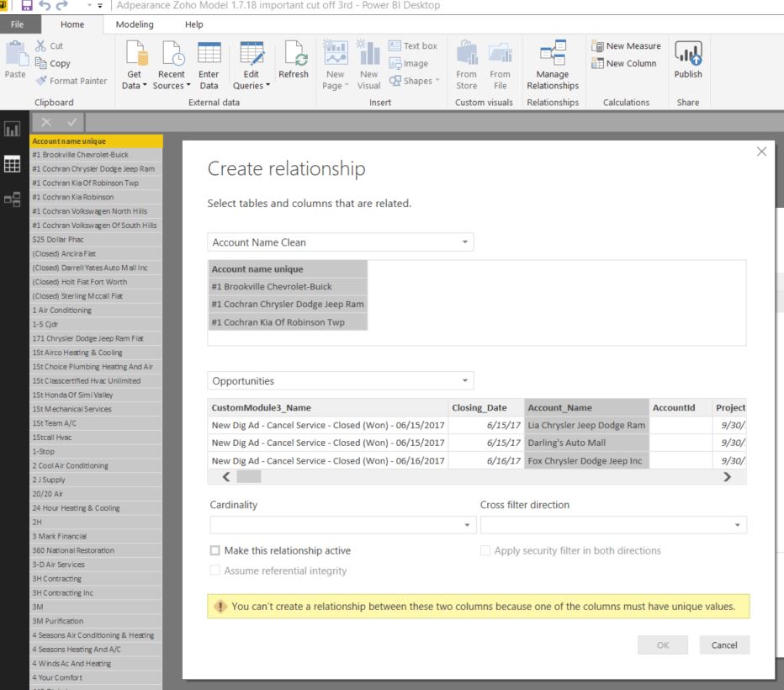Select AccountId column header
Viewport: 784px width, 690px height.
click(x=681, y=407)
